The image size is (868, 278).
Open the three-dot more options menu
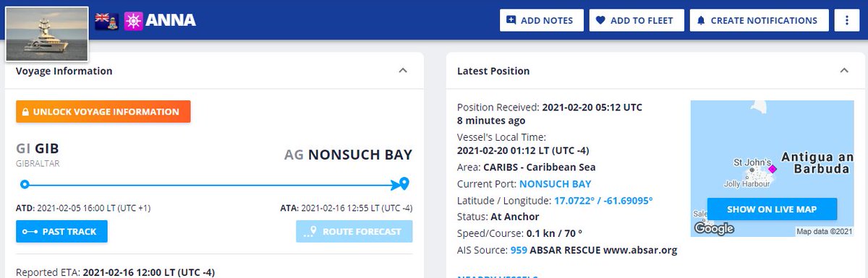tap(846, 20)
